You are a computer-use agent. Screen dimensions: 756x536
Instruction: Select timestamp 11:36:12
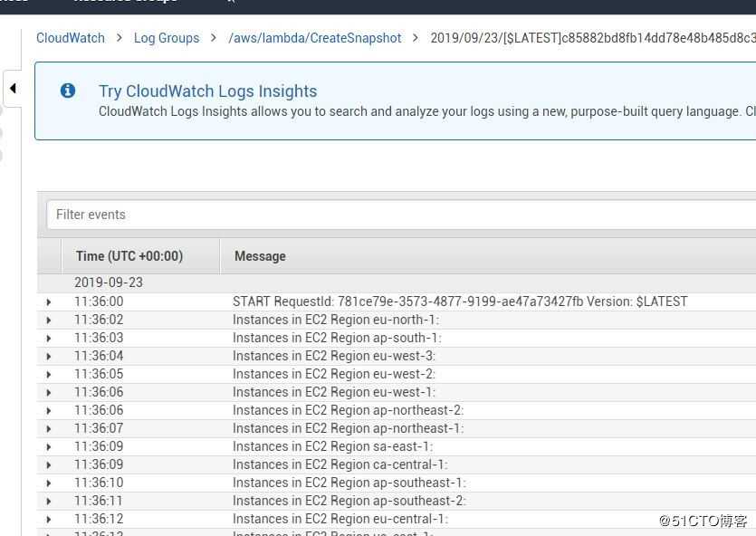pos(99,519)
